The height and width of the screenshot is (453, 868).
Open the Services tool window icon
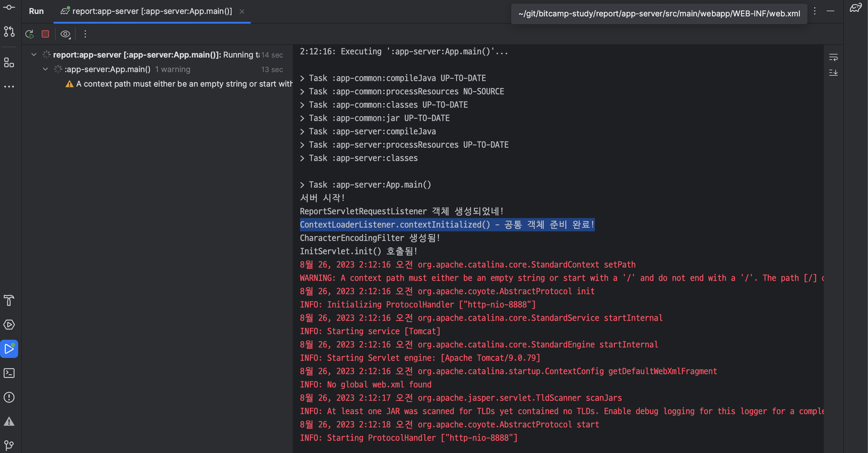pyautogui.click(x=9, y=325)
